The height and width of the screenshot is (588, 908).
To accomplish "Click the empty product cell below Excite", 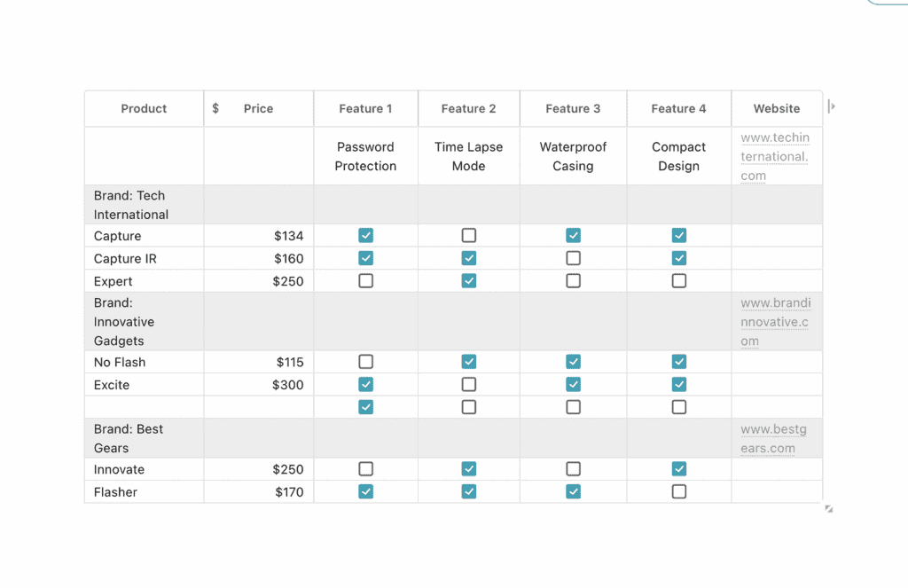I will (x=144, y=407).
